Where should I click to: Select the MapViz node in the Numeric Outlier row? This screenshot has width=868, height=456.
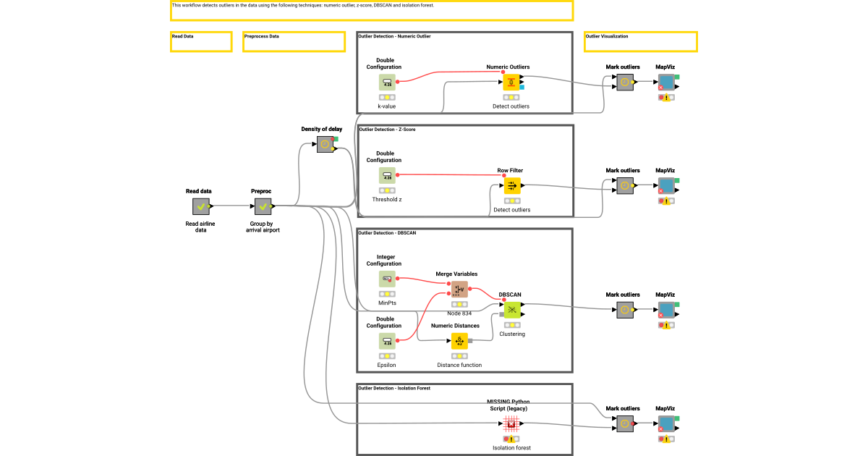pos(665,83)
